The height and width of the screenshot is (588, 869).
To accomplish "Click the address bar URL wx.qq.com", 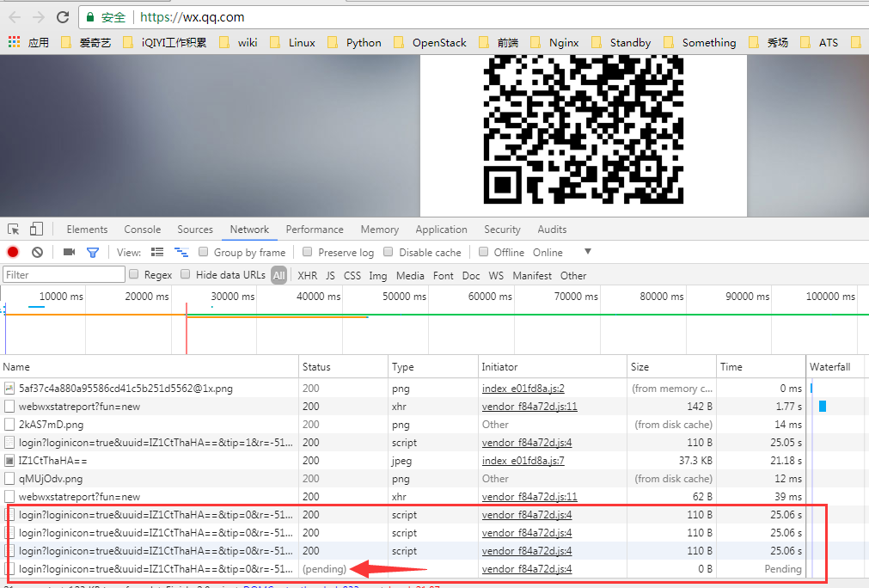I will 192,17.
